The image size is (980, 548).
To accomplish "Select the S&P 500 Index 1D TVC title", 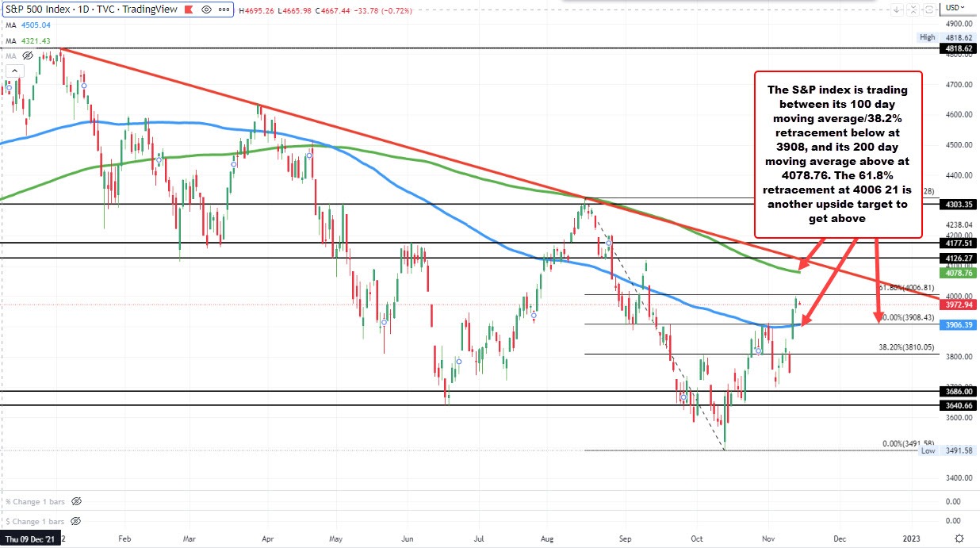I will pos(91,10).
